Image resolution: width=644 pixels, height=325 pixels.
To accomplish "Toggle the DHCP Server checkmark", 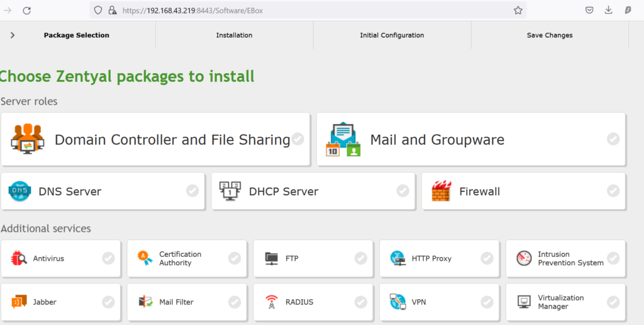I will point(403,190).
